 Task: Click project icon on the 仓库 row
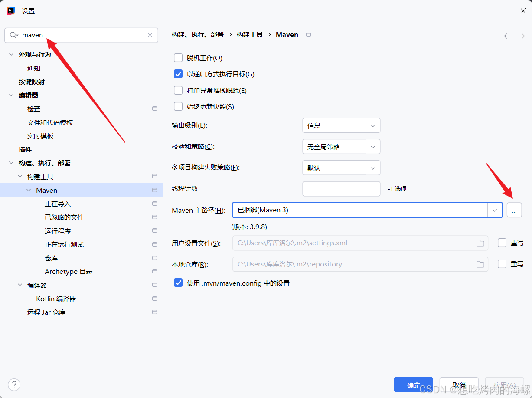coord(154,258)
